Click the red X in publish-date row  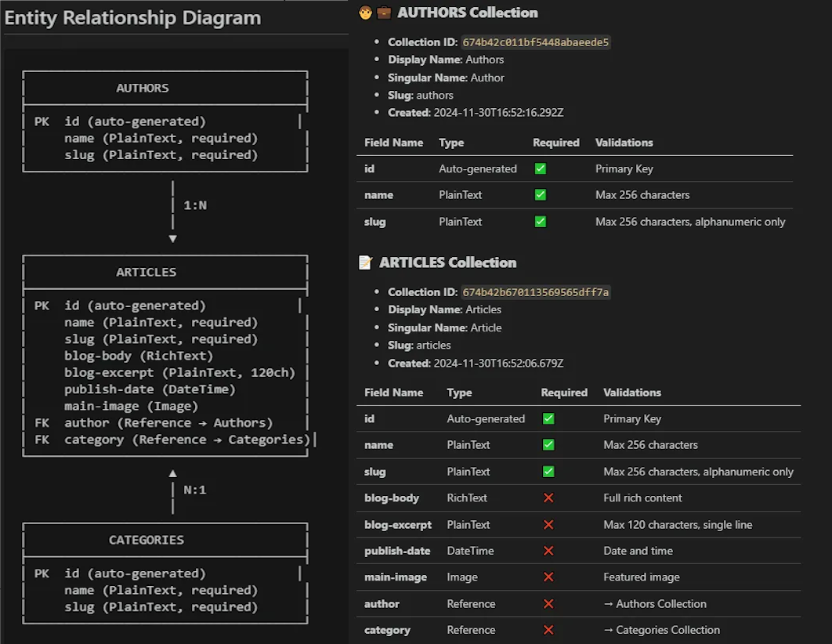coord(548,551)
